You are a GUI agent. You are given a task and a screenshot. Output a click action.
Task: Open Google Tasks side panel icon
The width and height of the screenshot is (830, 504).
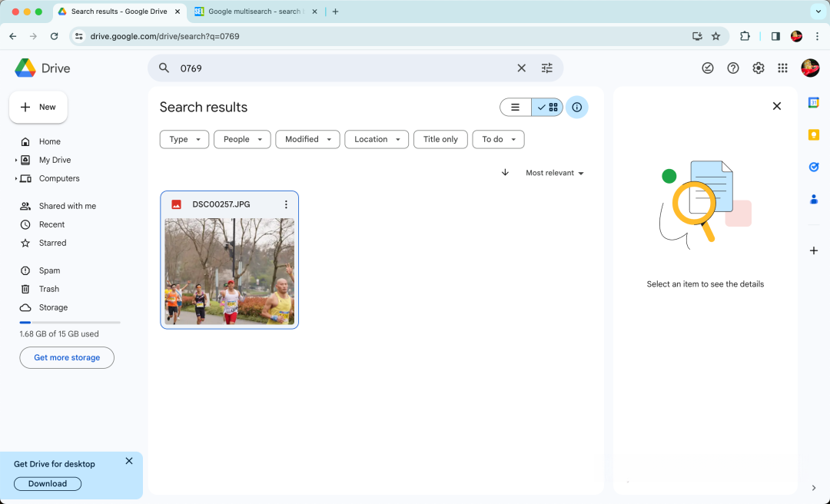814,167
